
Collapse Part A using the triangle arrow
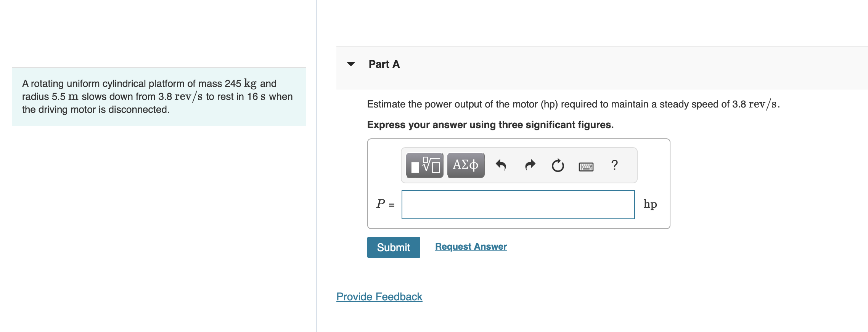pos(351,64)
